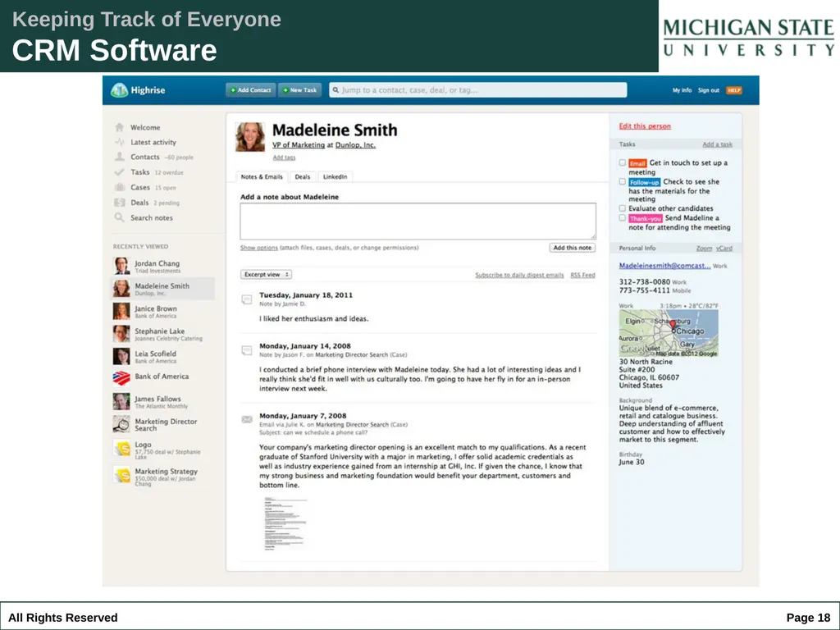Open the Welcome home icon in the sidebar

coord(119,127)
